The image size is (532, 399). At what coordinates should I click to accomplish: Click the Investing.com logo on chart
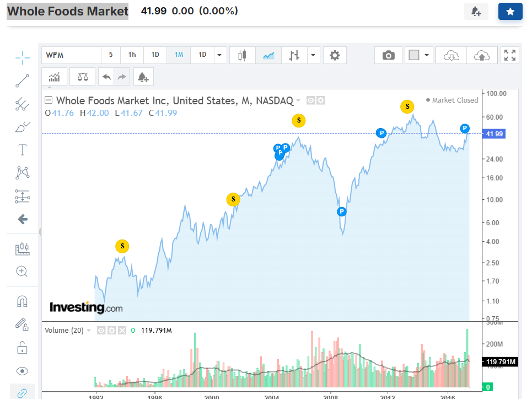86,307
